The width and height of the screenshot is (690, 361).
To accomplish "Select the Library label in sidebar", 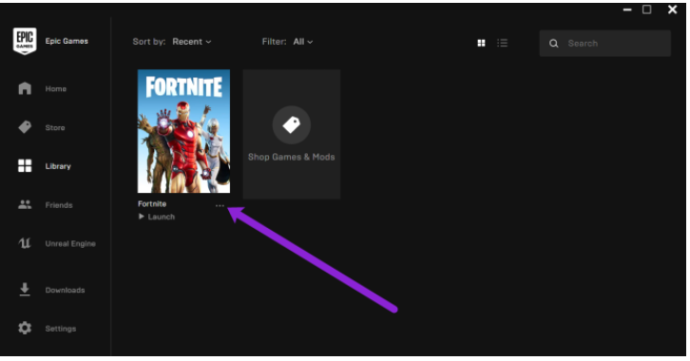I will tap(58, 166).
